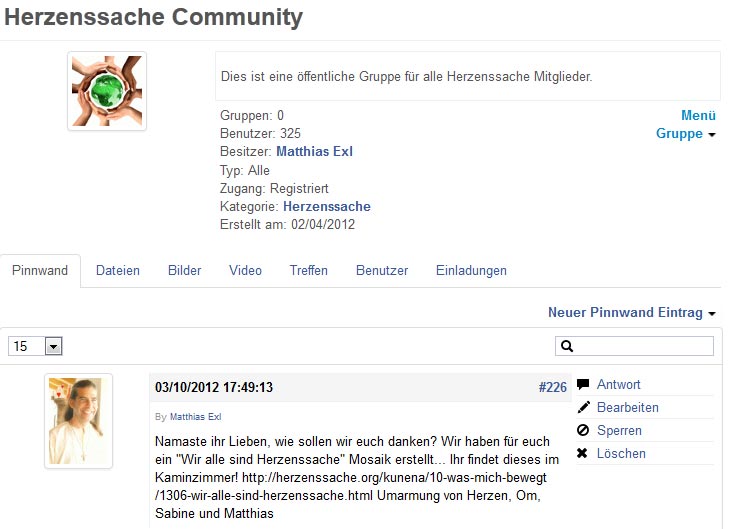Click inside the Pinnwand search field
Viewport: 742px width, 529px height.
pyautogui.click(x=634, y=346)
